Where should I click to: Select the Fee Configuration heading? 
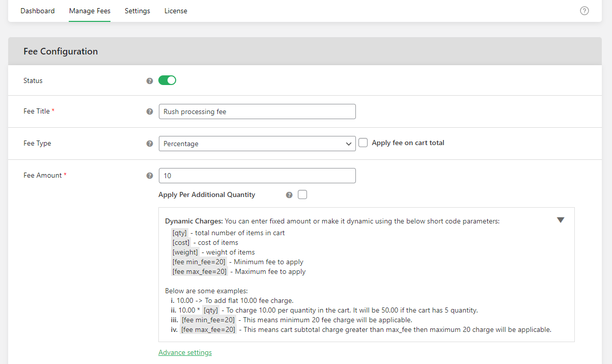coord(61,51)
